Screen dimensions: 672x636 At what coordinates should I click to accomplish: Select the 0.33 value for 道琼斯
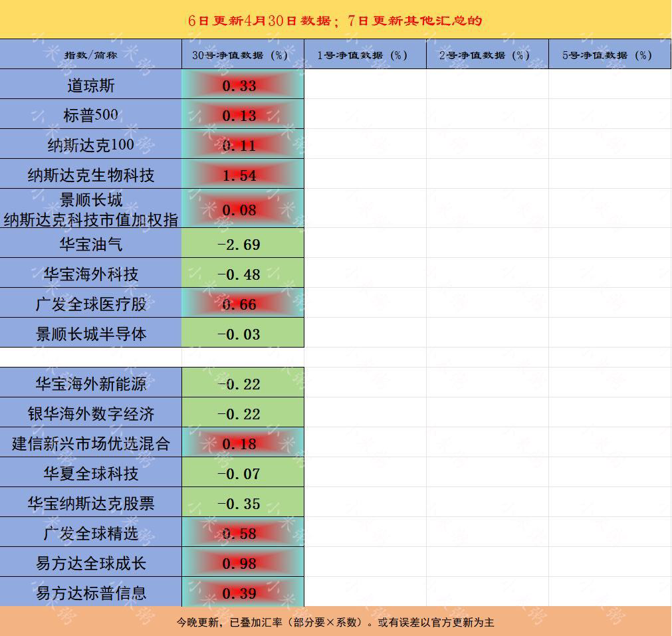coord(243,84)
